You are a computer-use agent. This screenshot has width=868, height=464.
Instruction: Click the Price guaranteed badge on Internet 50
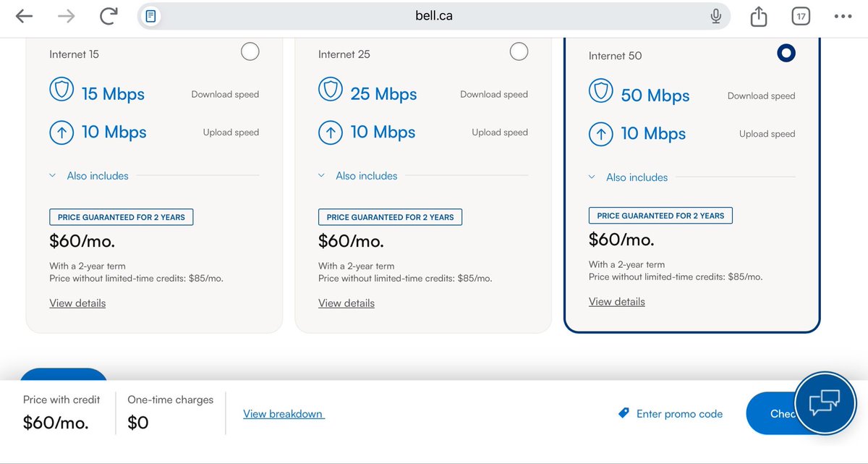point(660,216)
